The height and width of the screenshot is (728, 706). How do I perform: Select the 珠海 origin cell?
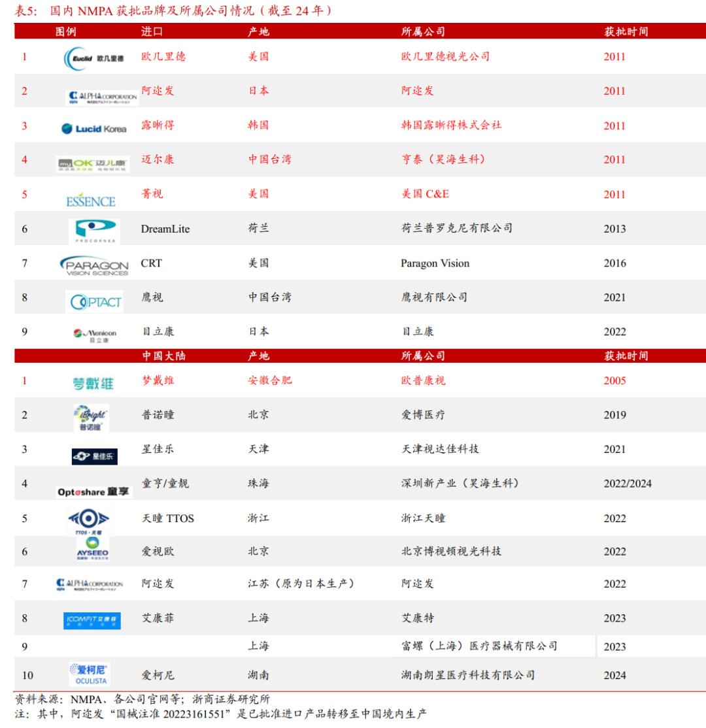click(x=259, y=484)
